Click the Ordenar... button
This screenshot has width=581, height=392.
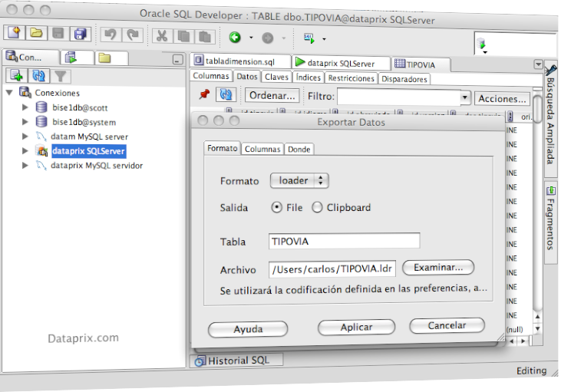[x=272, y=96]
